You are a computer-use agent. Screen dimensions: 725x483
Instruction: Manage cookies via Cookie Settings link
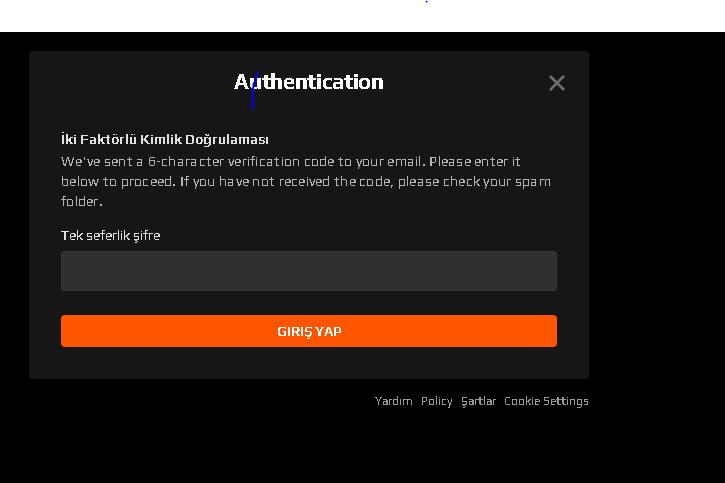(546, 401)
